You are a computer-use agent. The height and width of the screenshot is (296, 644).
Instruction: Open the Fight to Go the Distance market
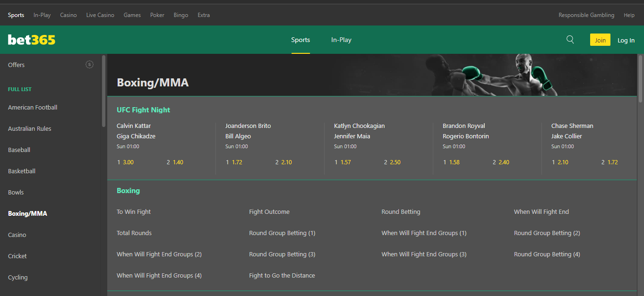(x=282, y=275)
